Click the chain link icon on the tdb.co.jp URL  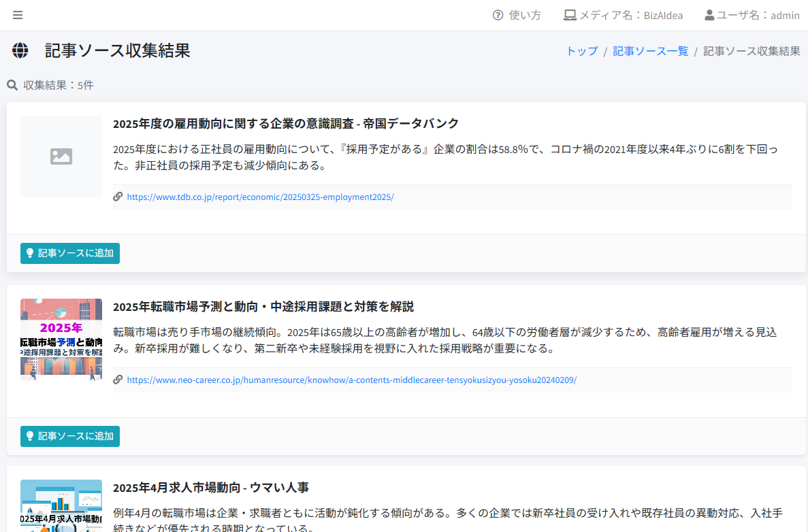coord(118,197)
